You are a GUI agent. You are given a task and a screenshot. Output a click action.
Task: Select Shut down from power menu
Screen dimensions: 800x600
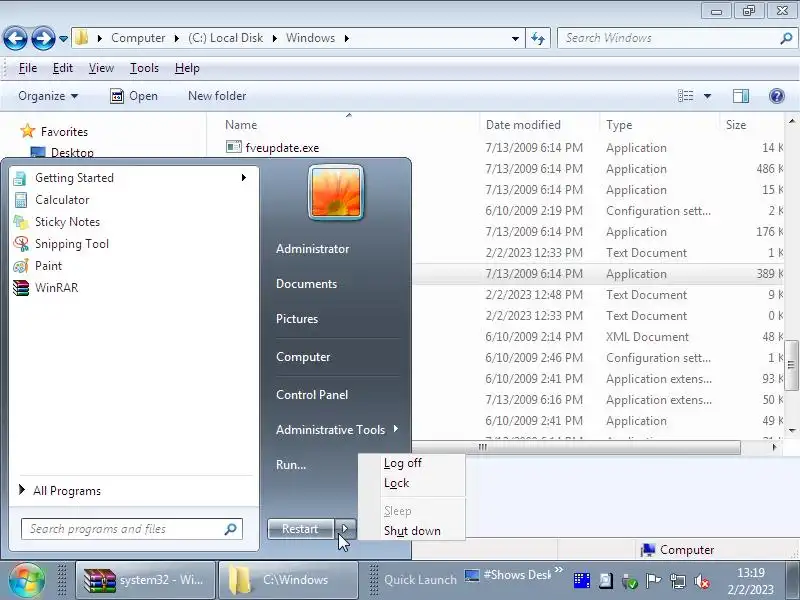[x=412, y=531]
